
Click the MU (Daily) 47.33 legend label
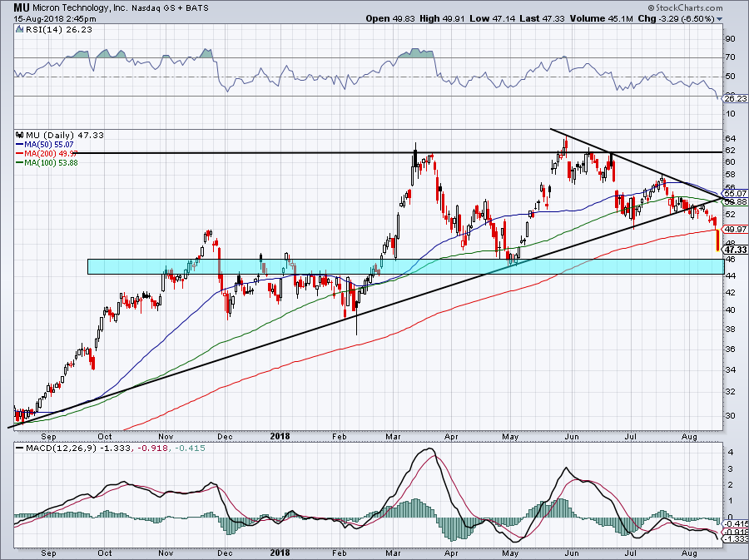pos(65,135)
